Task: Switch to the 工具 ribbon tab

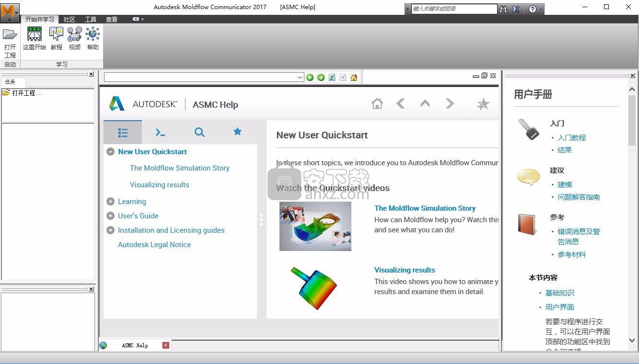Action: coord(91,19)
